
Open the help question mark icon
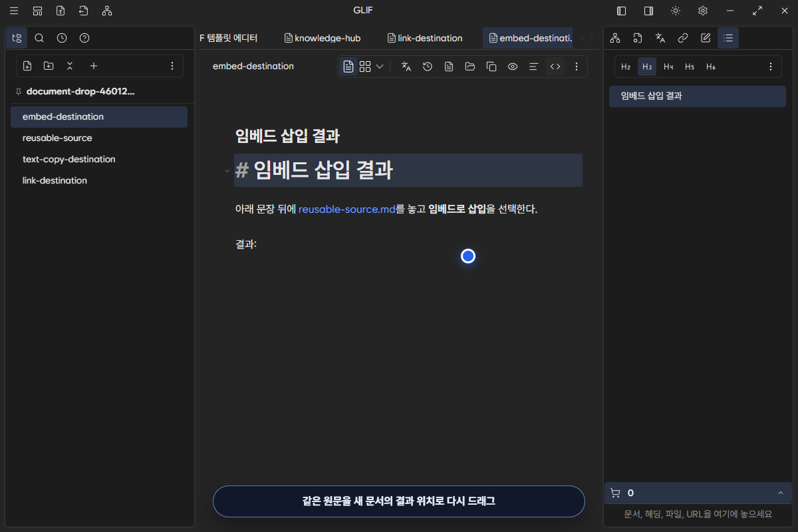(84, 38)
